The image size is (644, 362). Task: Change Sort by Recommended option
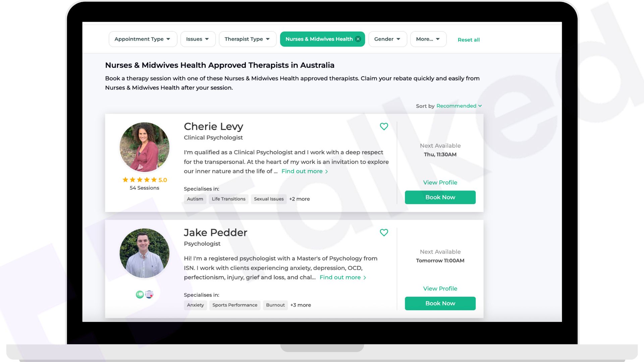point(459,106)
